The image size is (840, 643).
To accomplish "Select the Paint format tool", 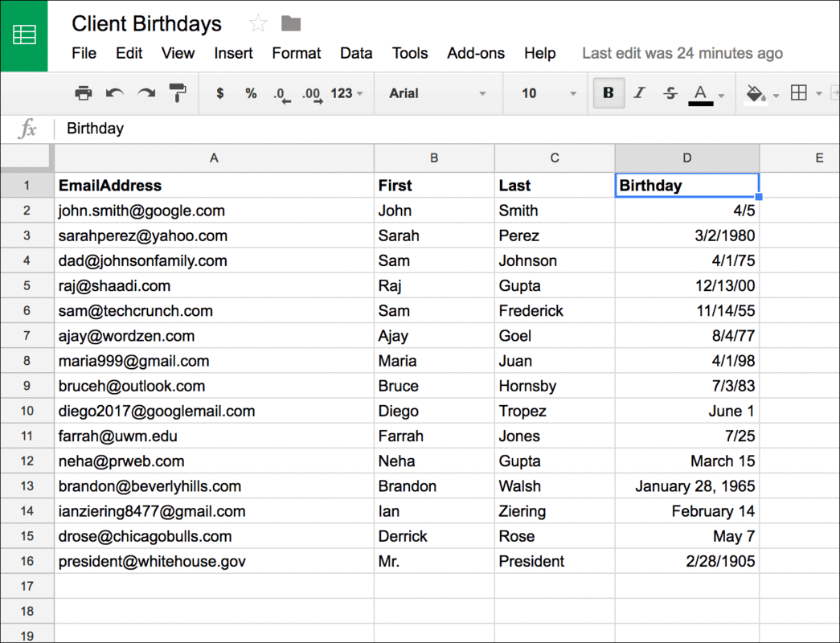I will point(177,92).
